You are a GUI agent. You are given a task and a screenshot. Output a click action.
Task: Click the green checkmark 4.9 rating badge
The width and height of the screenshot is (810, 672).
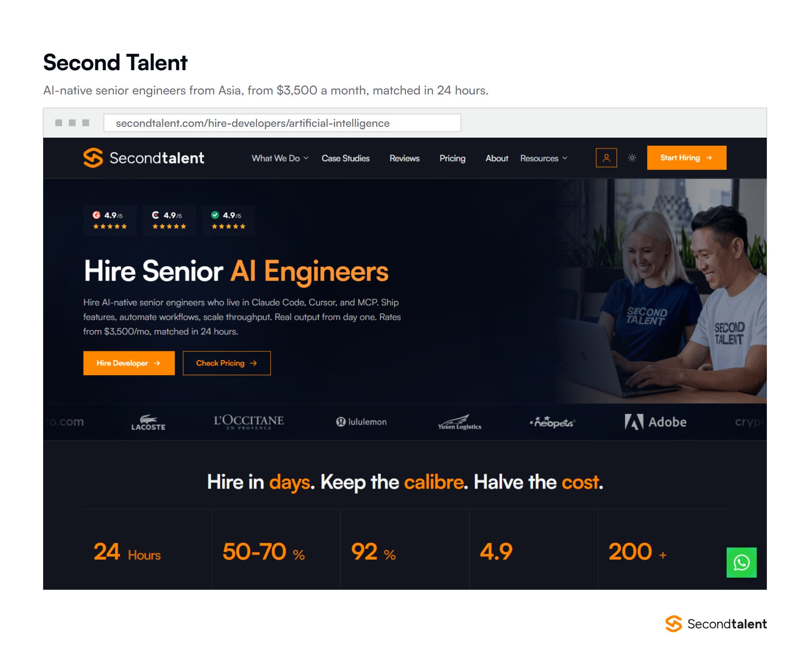coord(229,220)
